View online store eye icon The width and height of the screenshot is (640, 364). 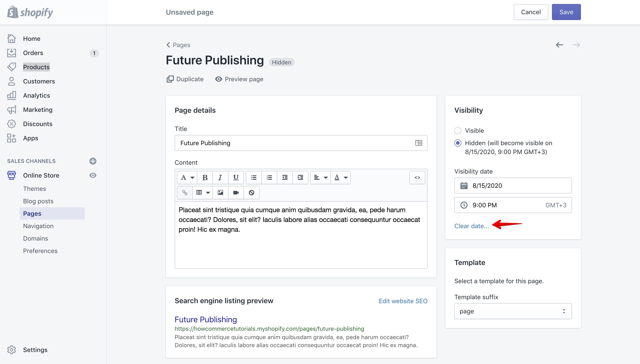93,175
